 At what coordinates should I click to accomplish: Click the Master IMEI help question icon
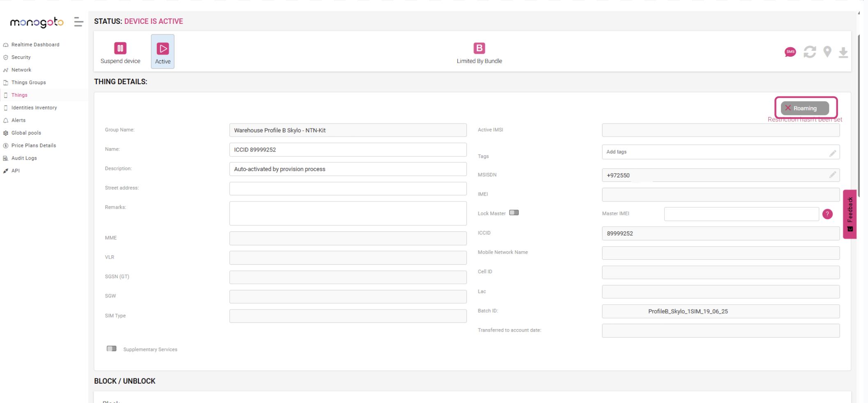point(827,214)
